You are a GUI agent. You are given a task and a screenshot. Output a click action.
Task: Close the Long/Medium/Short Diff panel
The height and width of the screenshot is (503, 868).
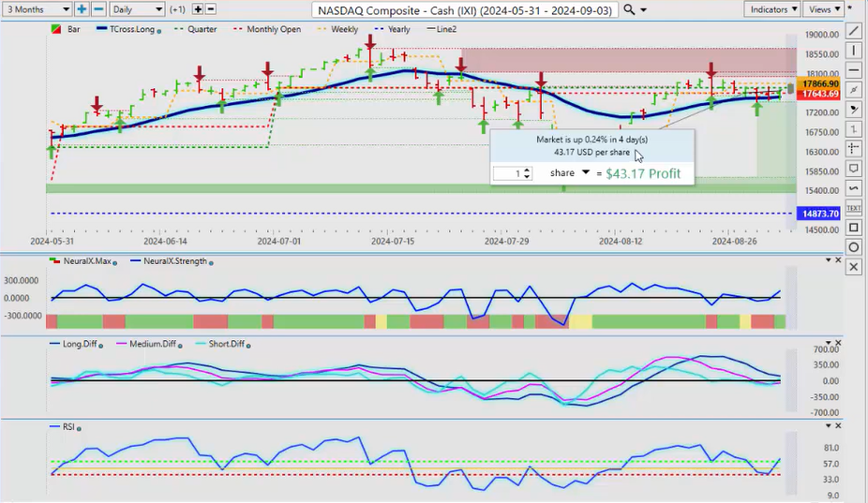click(x=838, y=343)
